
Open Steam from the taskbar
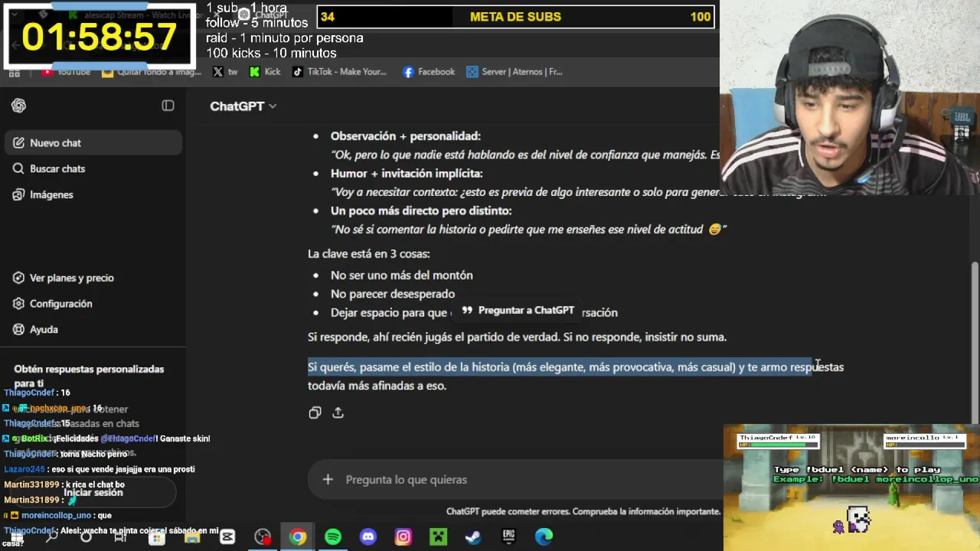(x=473, y=537)
